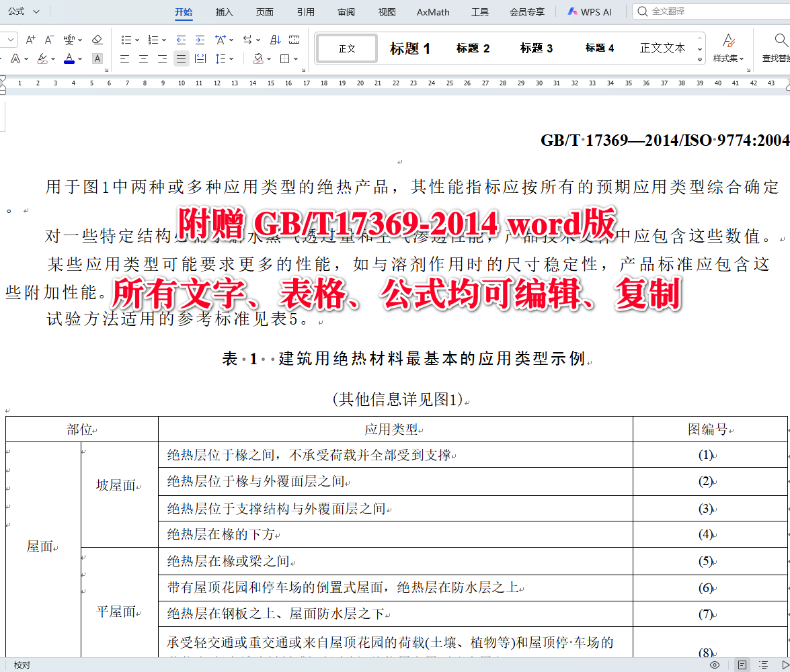Click the Sort icon in the toolbar
Screen dimensions: 790x672
tap(276, 40)
